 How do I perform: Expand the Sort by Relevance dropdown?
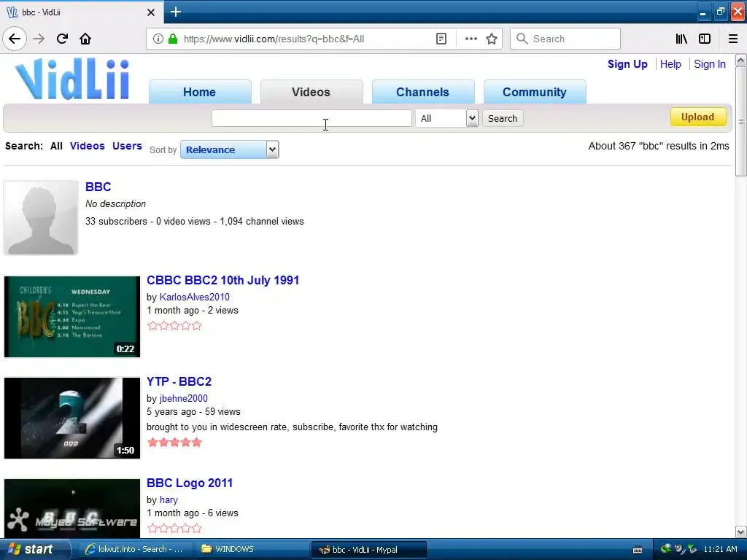(230, 149)
